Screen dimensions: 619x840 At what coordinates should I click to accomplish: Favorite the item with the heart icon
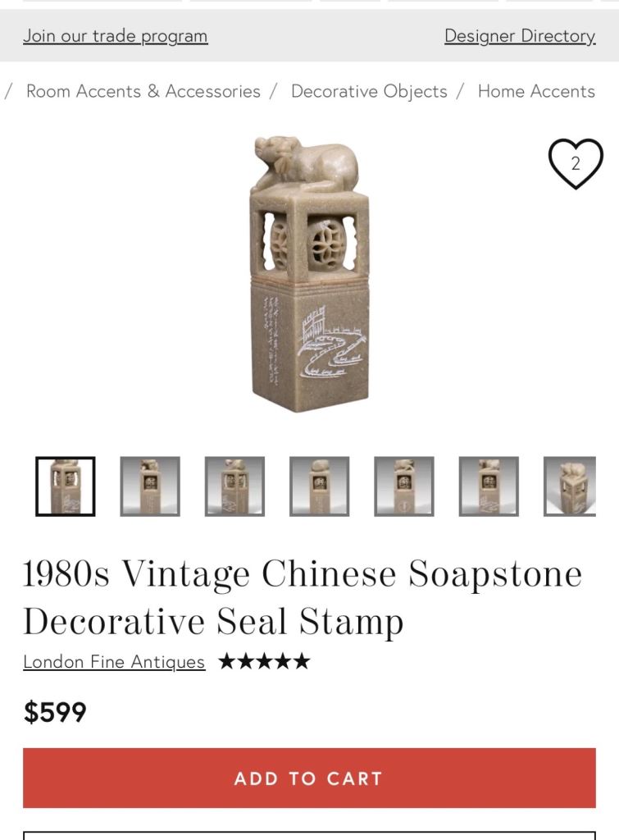point(576,163)
